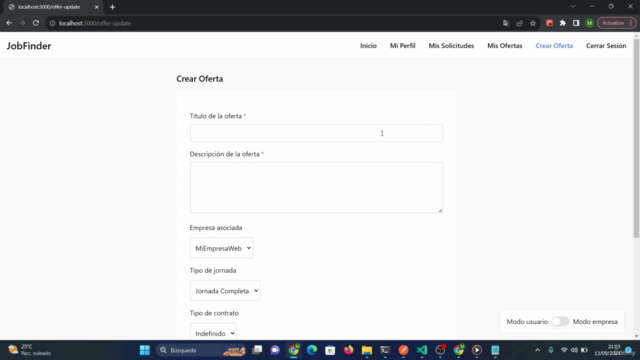Click the taskbar clock and date
Image resolution: width=640 pixels, height=360 pixels.
[608, 350]
